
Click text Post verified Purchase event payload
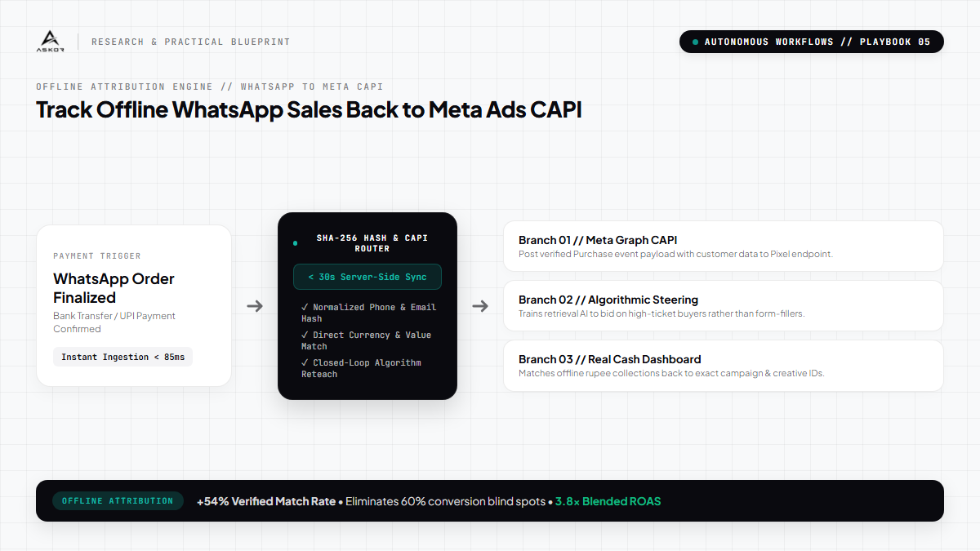(675, 254)
